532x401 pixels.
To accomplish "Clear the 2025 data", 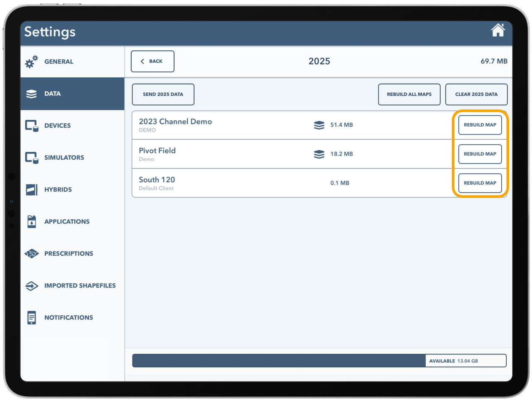I will (476, 94).
